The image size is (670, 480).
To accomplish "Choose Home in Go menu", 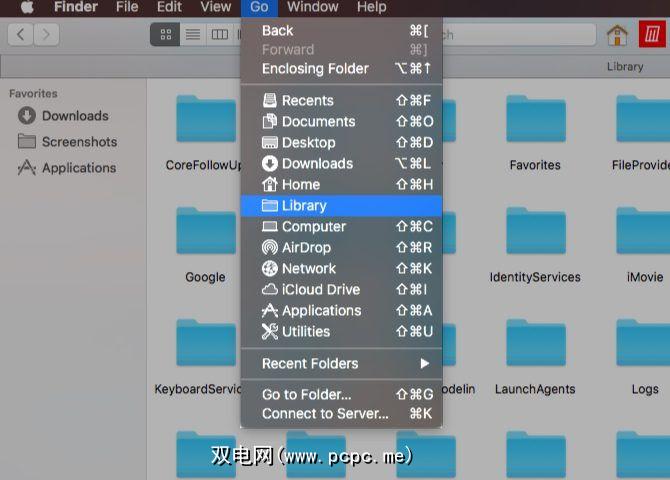I will click(x=341, y=185).
